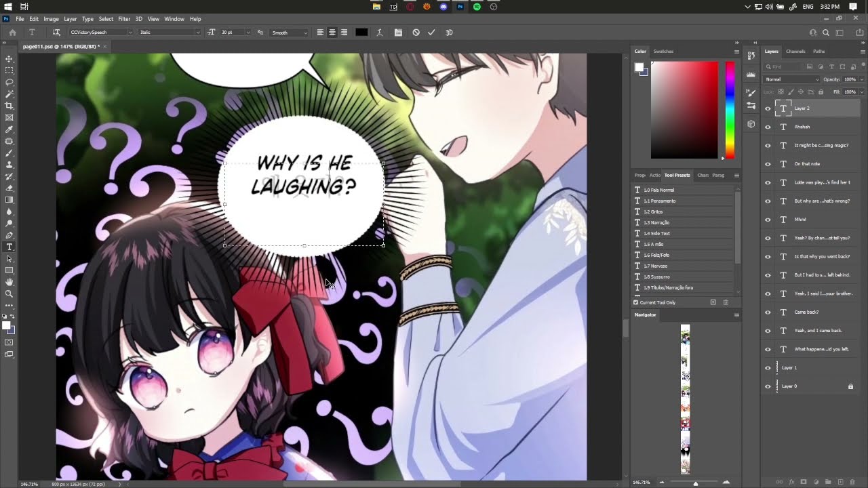Open the Layer menu
The width and height of the screenshot is (868, 488).
[x=70, y=19]
